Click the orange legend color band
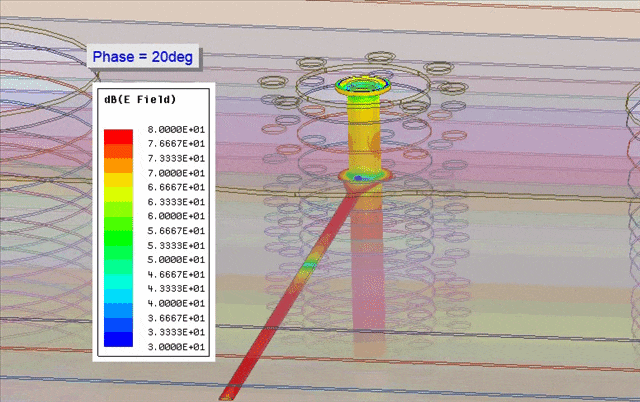The image size is (640, 402). [x=118, y=166]
